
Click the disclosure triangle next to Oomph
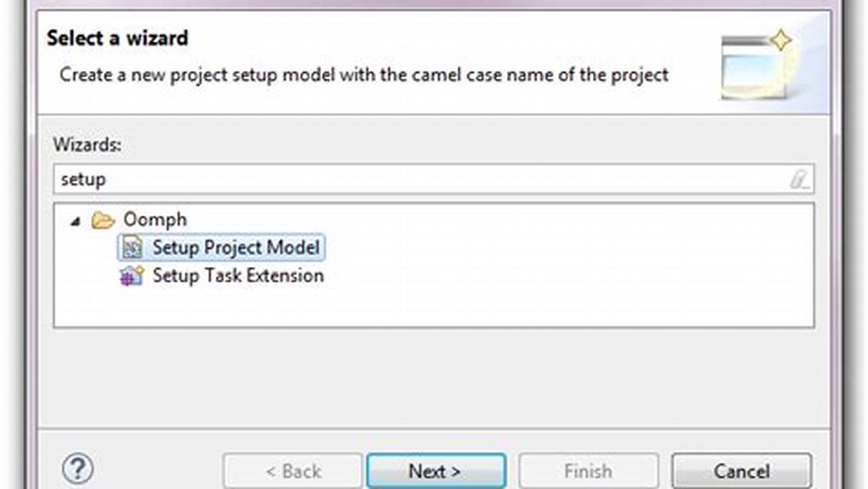point(75,220)
